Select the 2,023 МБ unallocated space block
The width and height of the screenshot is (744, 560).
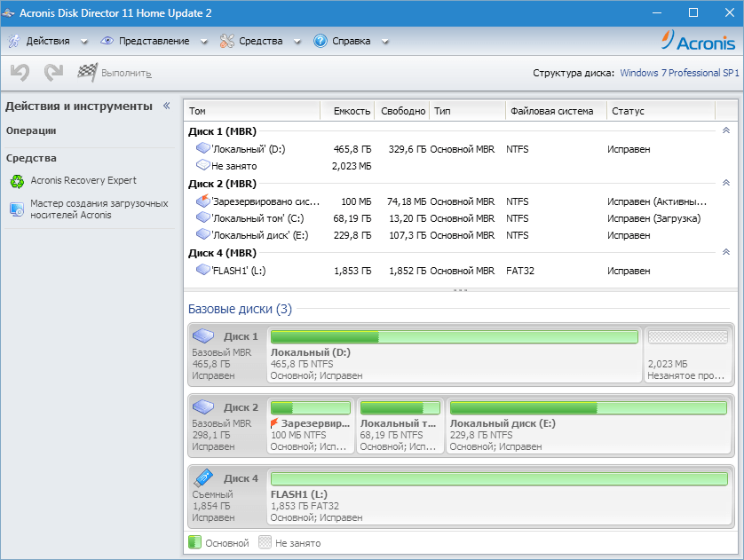(688, 355)
